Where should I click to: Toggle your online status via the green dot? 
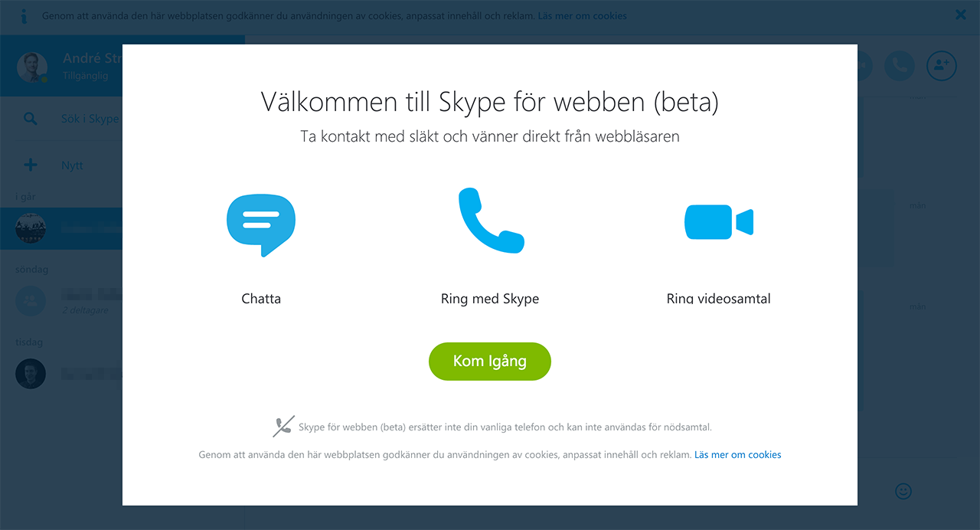(44, 79)
